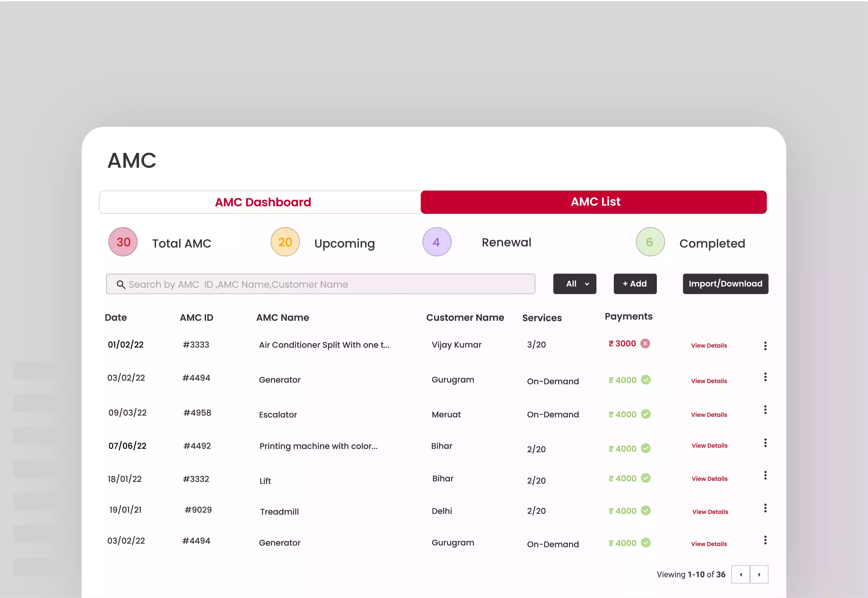Open the three-dot menu for the Escalator row
The width and height of the screenshot is (868, 598).
point(765,410)
